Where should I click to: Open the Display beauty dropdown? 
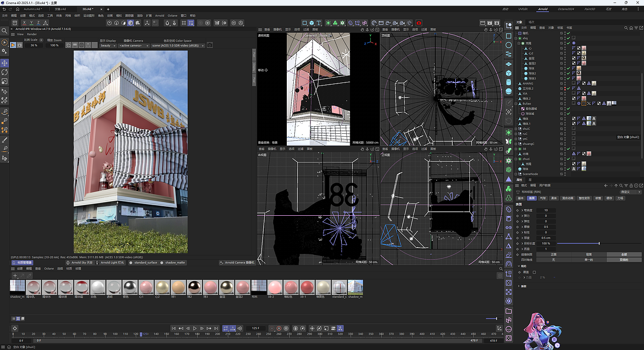pyautogui.click(x=108, y=45)
